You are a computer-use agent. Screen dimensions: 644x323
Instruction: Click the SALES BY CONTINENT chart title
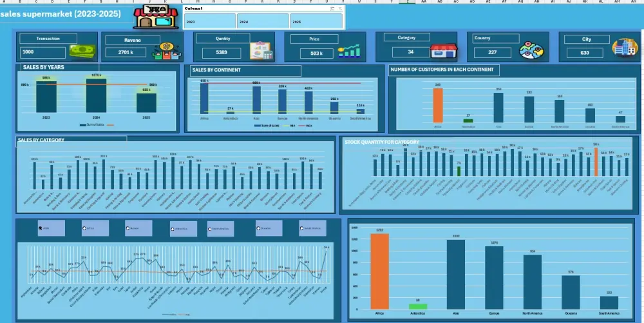click(216, 70)
